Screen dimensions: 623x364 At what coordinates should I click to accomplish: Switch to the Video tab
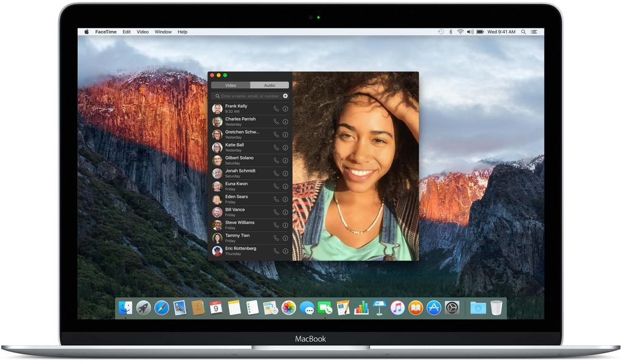pyautogui.click(x=231, y=85)
